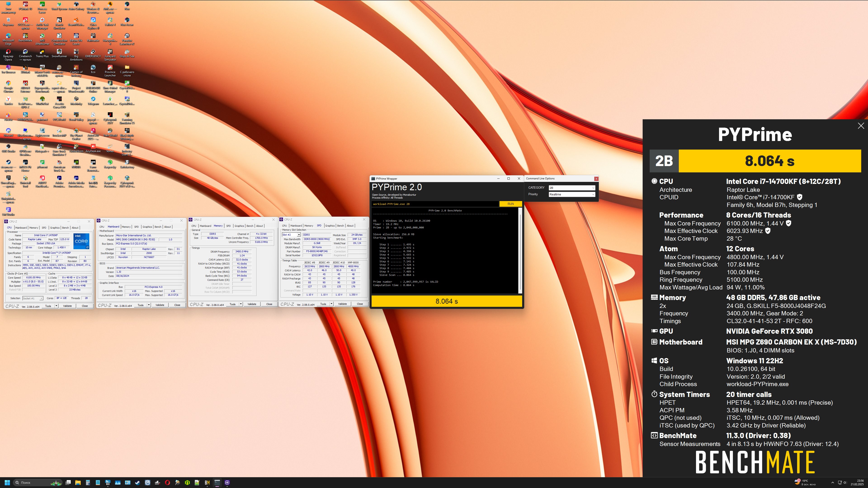Open the Priority dropdown showing Realtime
The height and width of the screenshot is (488, 868).
(572, 194)
